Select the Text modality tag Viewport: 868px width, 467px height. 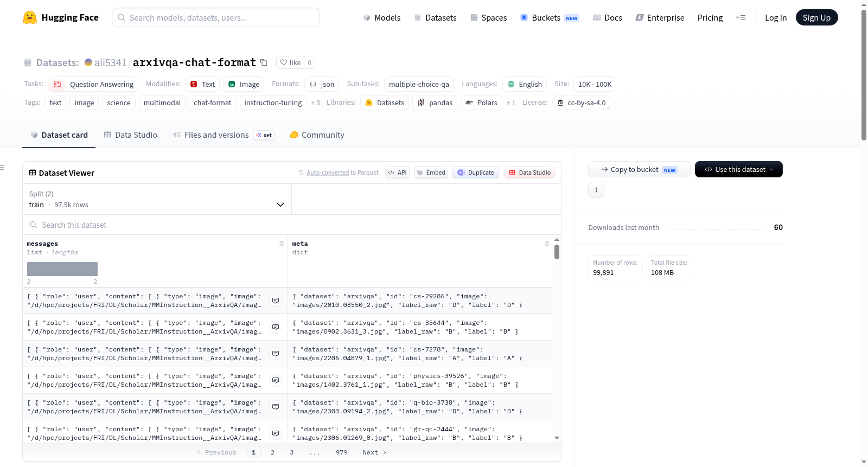[203, 84]
